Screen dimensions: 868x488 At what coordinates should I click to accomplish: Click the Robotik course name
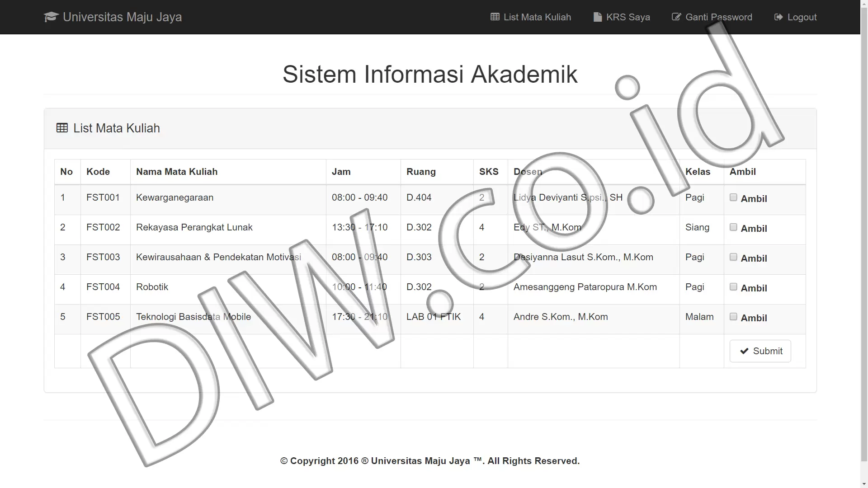click(x=152, y=287)
